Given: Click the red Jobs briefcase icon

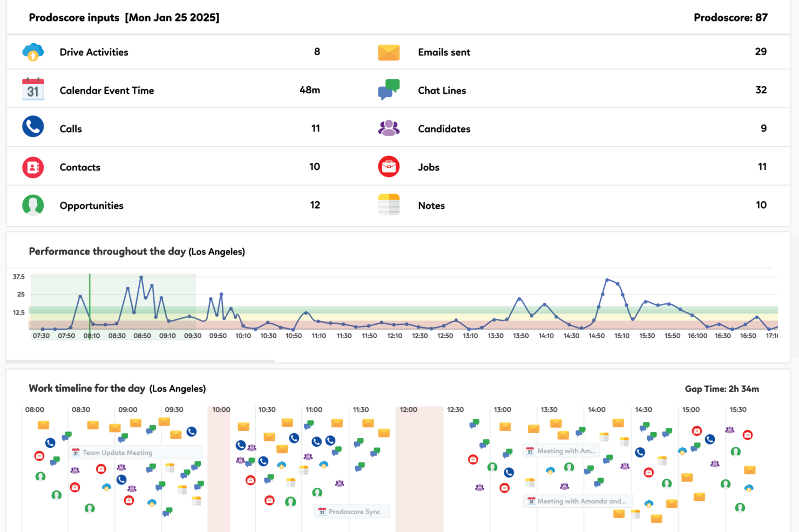Looking at the screenshot, I should [x=389, y=167].
